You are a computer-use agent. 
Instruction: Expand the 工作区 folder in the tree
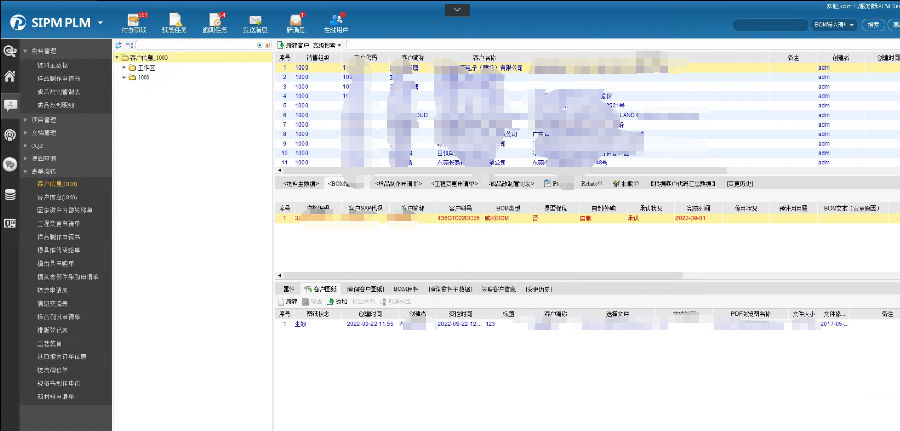(x=124, y=67)
